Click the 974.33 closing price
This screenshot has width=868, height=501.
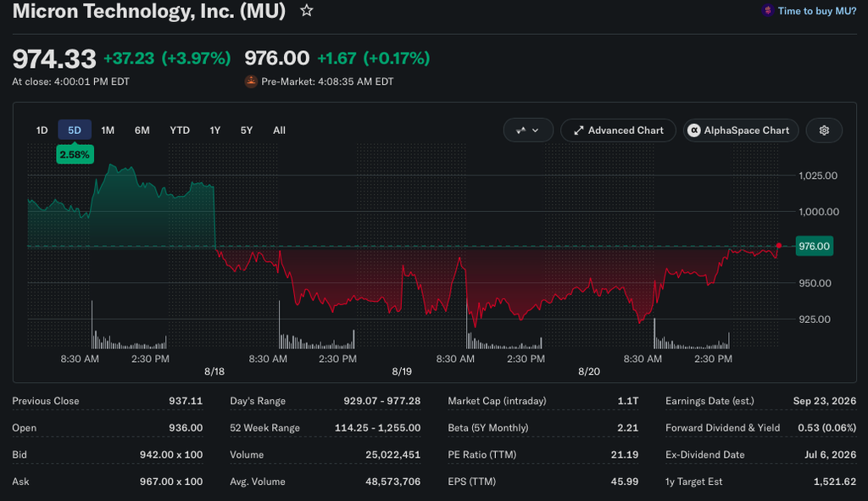point(54,58)
